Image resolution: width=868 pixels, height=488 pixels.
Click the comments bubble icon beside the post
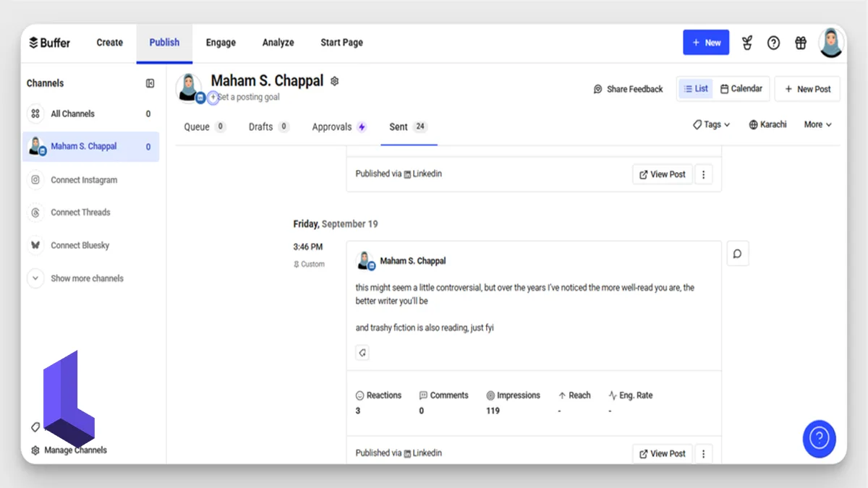click(738, 253)
